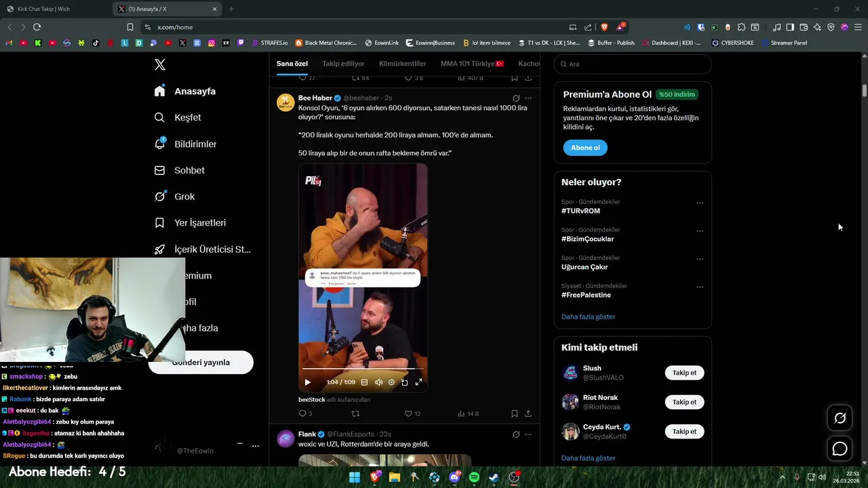Mute the Bee Haber video sound
Image resolution: width=868 pixels, height=488 pixels.
pos(378,382)
